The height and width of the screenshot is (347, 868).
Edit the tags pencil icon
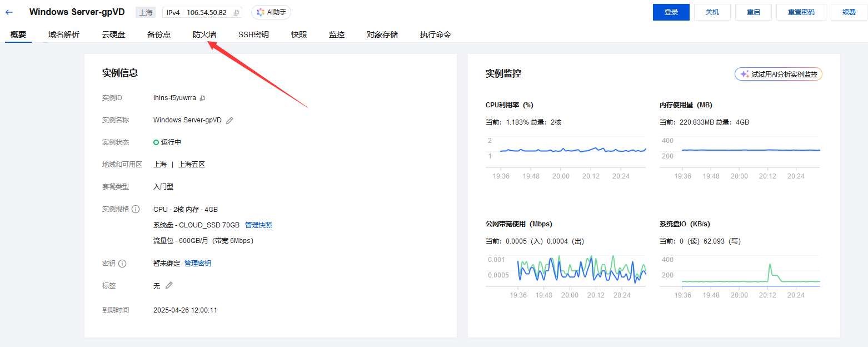tap(169, 285)
